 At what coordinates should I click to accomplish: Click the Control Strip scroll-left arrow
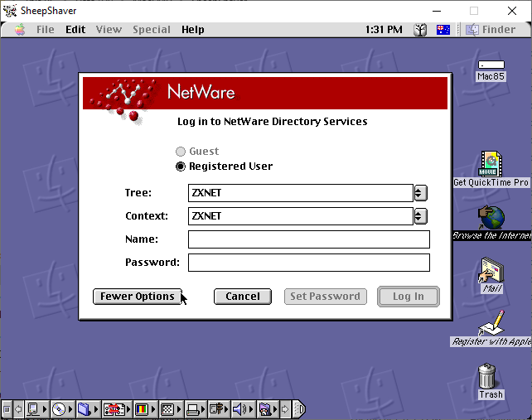point(19,409)
